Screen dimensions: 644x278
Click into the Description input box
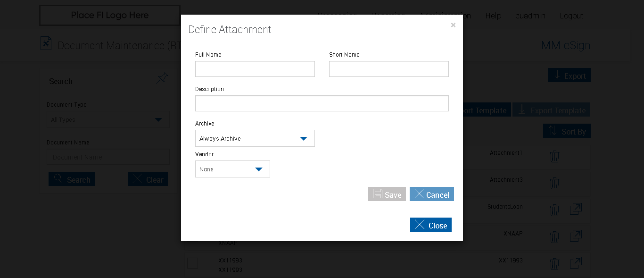(322, 103)
